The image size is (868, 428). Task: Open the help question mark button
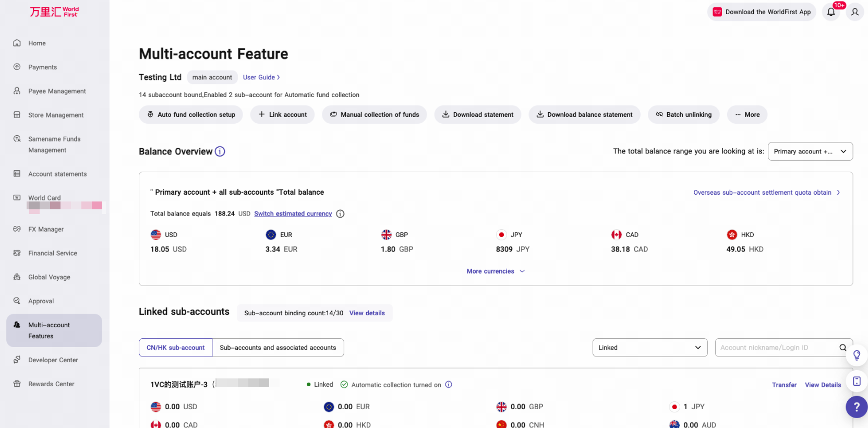(x=857, y=407)
